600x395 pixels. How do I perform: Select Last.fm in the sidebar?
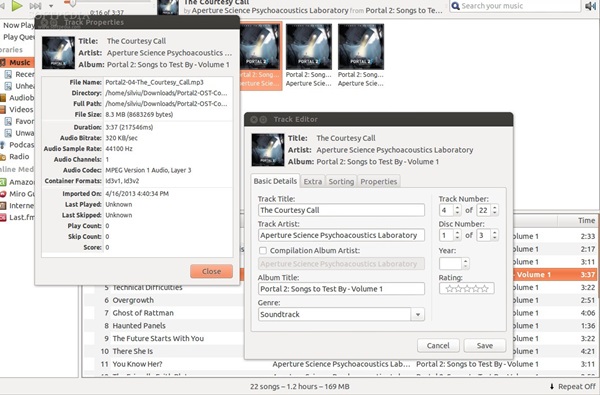pyautogui.click(x=17, y=217)
